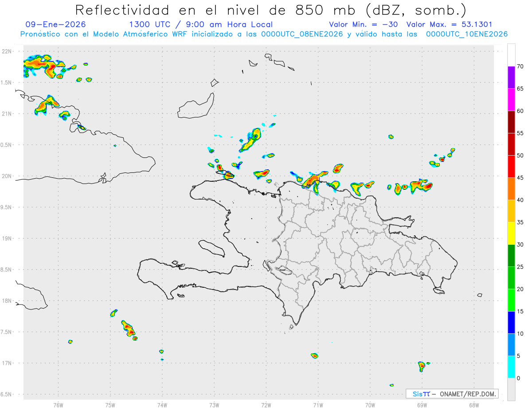Pick the gold 35–40 dBZ color band
532x411 pixels.
tap(511, 211)
